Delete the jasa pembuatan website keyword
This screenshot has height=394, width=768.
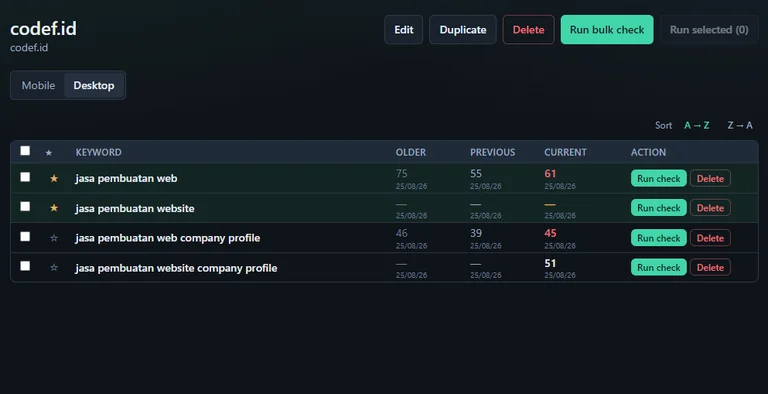click(710, 208)
